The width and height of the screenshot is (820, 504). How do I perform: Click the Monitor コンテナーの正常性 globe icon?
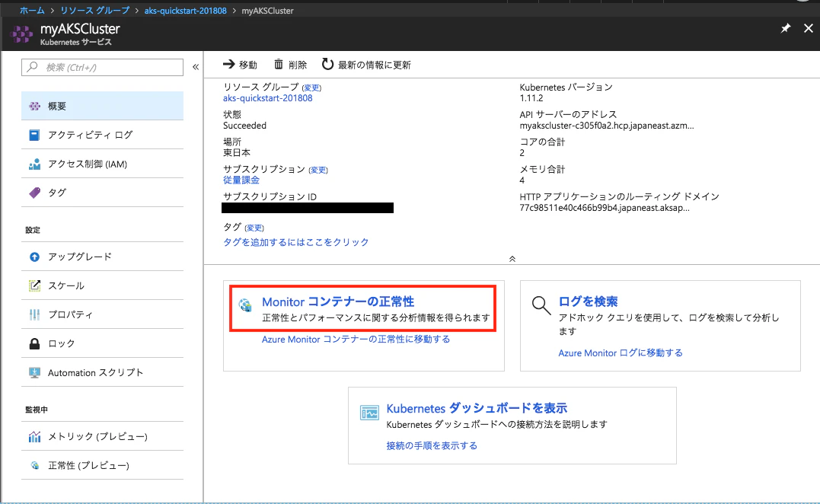point(245,305)
